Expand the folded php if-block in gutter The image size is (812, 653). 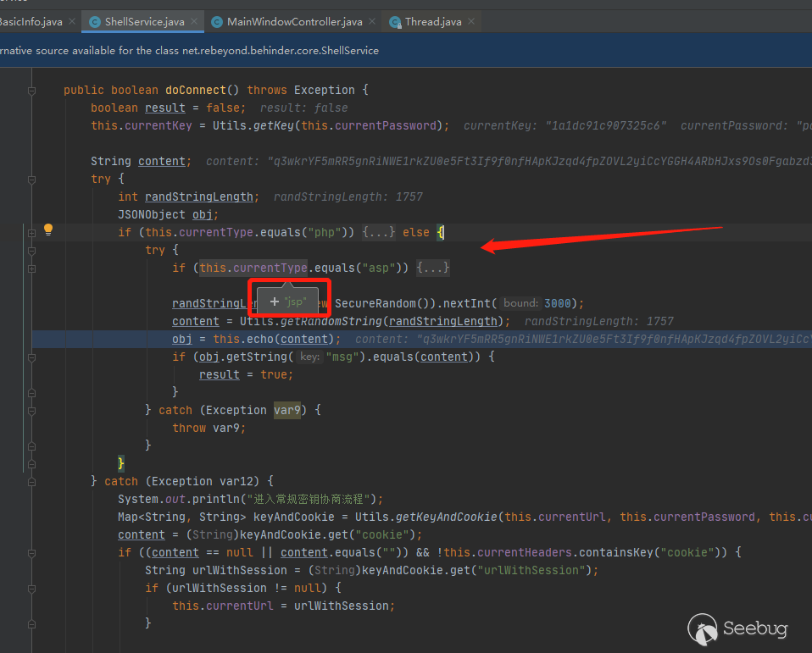(x=32, y=232)
